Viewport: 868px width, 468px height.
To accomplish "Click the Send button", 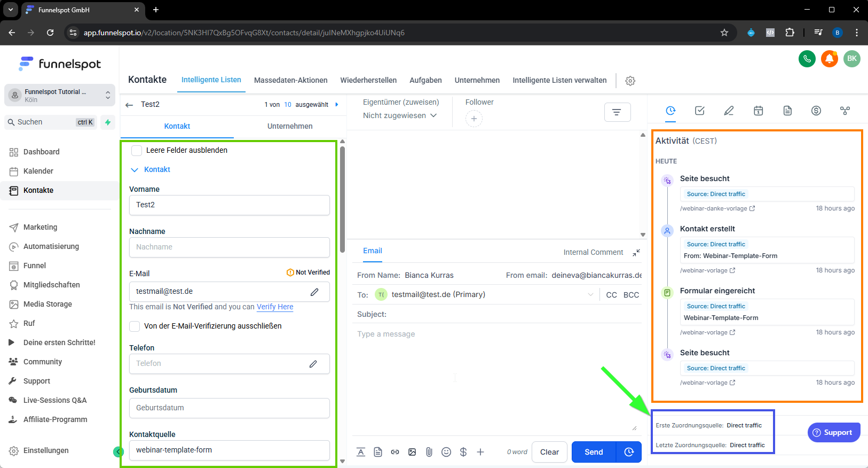I will pyautogui.click(x=594, y=452).
